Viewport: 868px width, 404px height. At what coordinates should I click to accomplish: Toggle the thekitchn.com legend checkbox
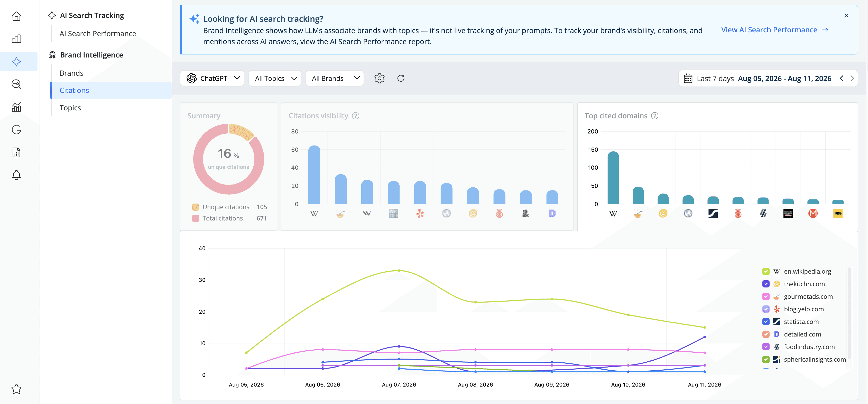pyautogui.click(x=765, y=284)
